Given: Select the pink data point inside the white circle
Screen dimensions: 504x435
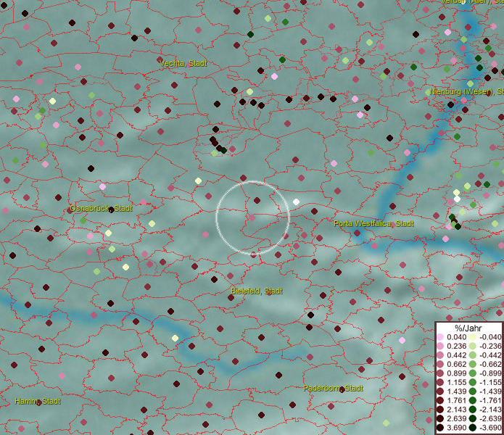Looking at the screenshot, I should [252, 217].
